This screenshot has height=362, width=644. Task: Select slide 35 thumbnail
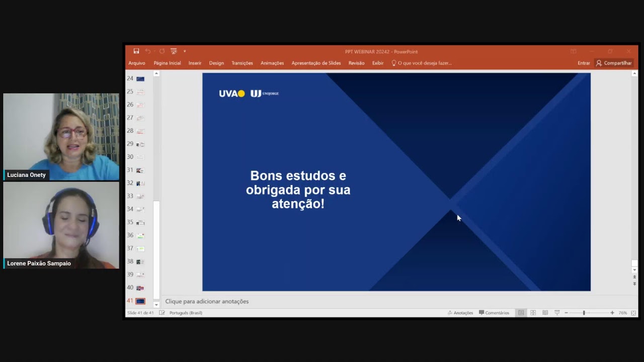pos(140,223)
